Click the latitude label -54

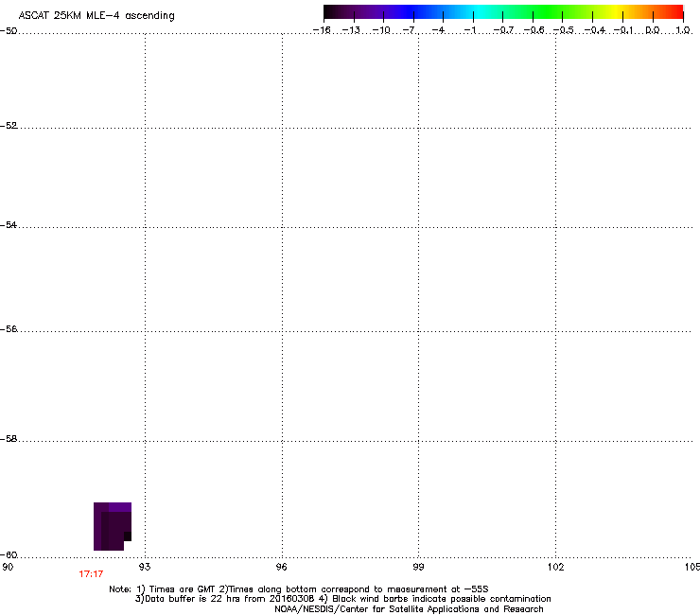point(9,224)
